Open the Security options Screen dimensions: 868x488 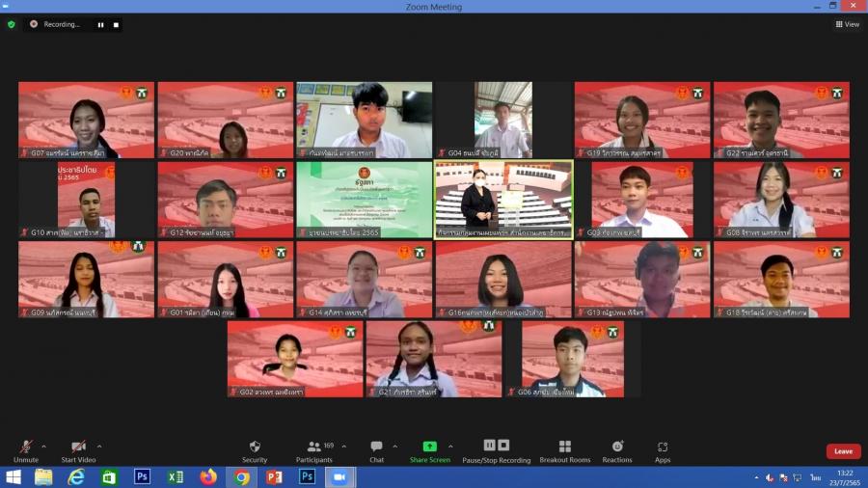255,451
